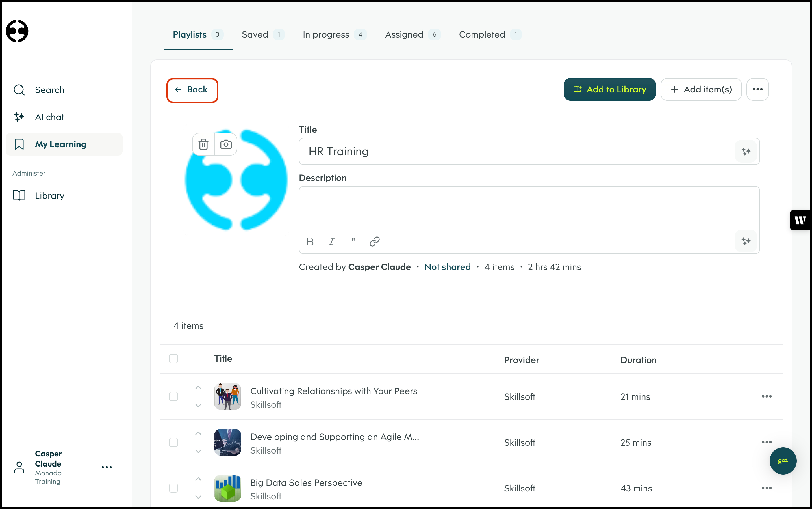This screenshot has height=509, width=812.
Task: Move Big Data Sales Perspective down
Action: [198, 497]
